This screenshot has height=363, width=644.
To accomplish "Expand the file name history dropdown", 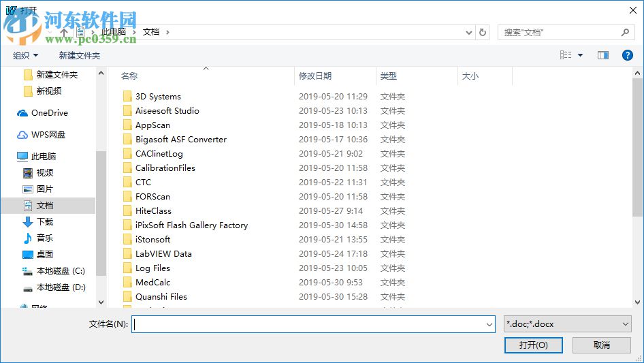I will [x=489, y=324].
